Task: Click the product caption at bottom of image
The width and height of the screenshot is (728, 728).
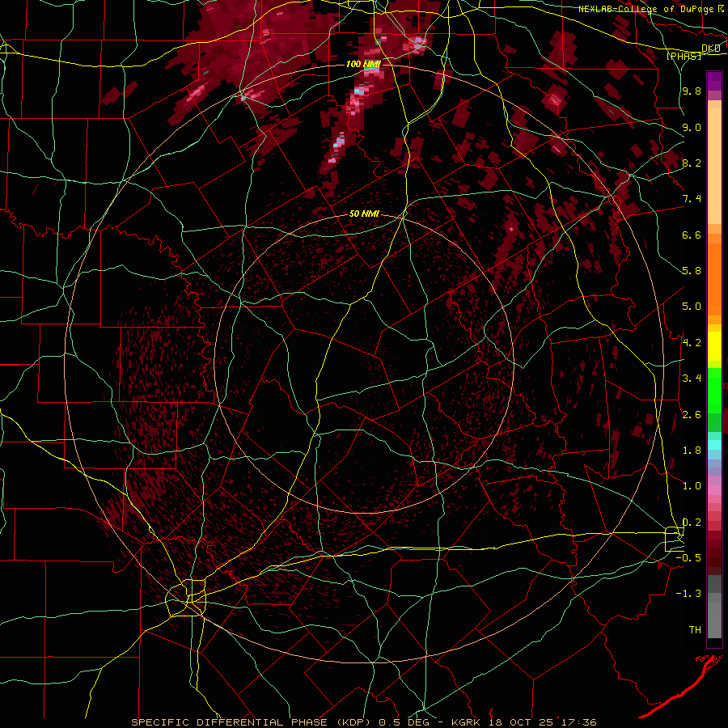Action: pos(364,722)
